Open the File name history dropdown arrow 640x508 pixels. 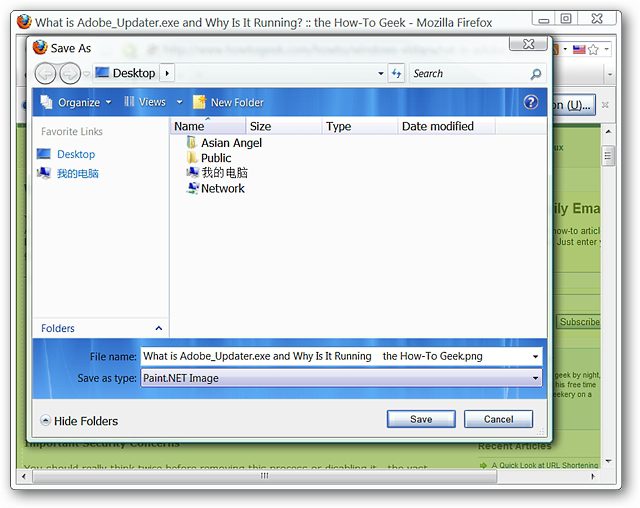click(535, 356)
